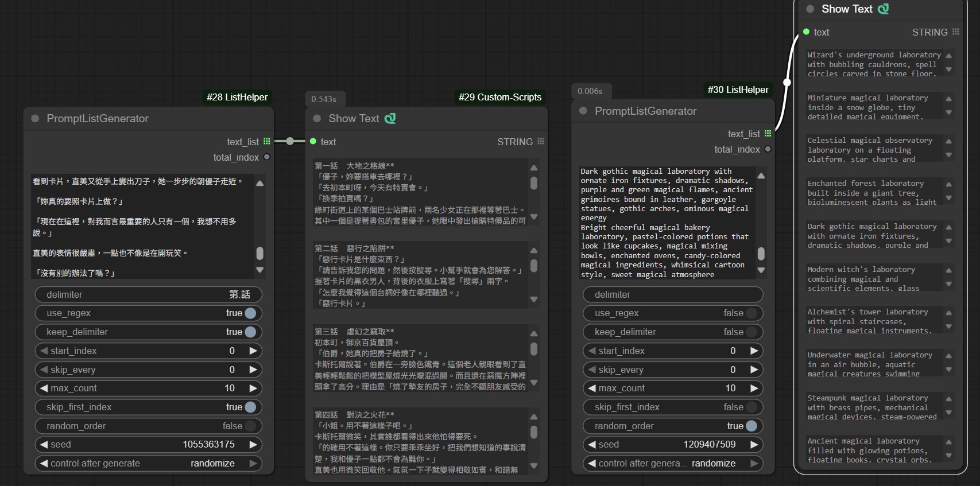Click the link midpoint dot between #28 and #29
This screenshot has height=486, width=980.
pos(290,141)
